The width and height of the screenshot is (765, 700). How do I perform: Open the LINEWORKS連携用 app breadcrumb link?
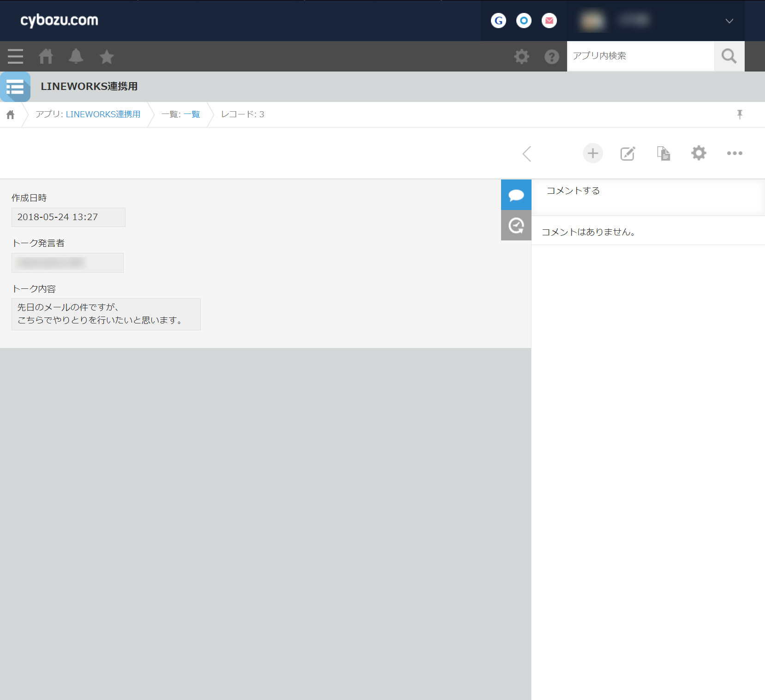(103, 114)
